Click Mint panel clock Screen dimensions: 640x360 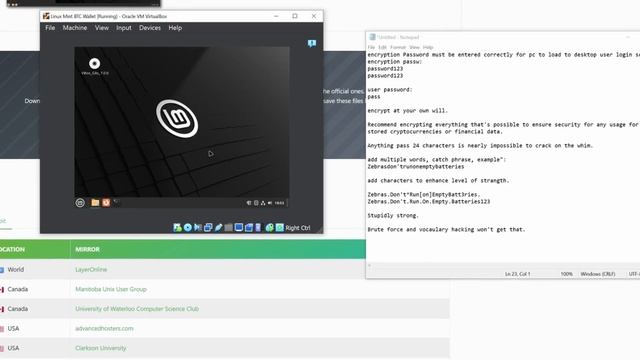coord(279,203)
